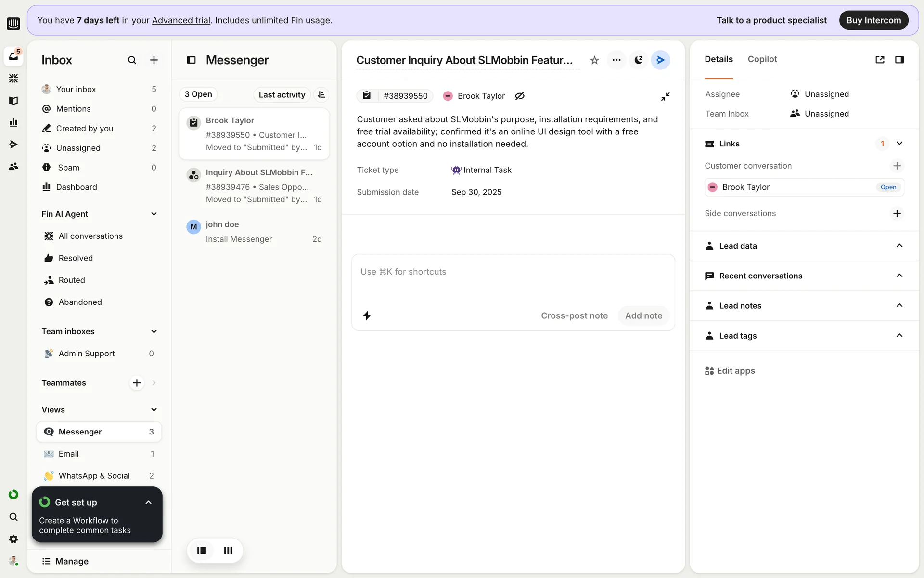The width and height of the screenshot is (924, 578).
Task: Click the lightning bolt macros icon
Action: click(367, 315)
